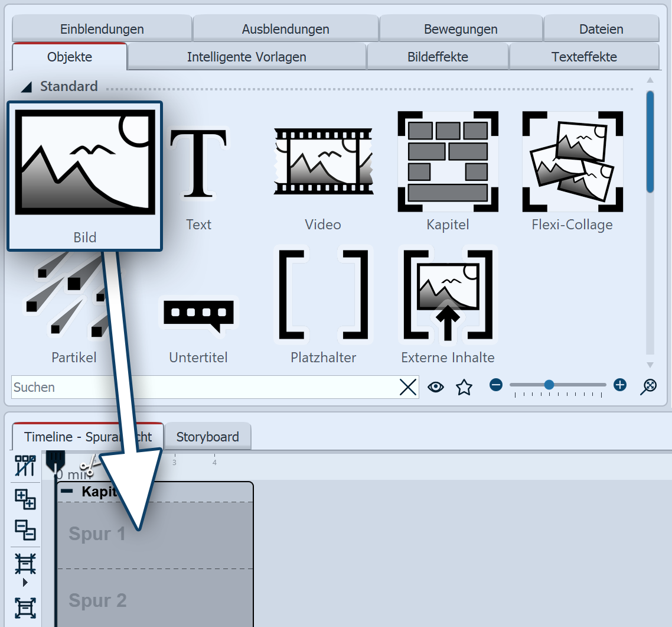This screenshot has height=627, width=672.
Task: Click the minus zoom-out button
Action: tap(496, 385)
